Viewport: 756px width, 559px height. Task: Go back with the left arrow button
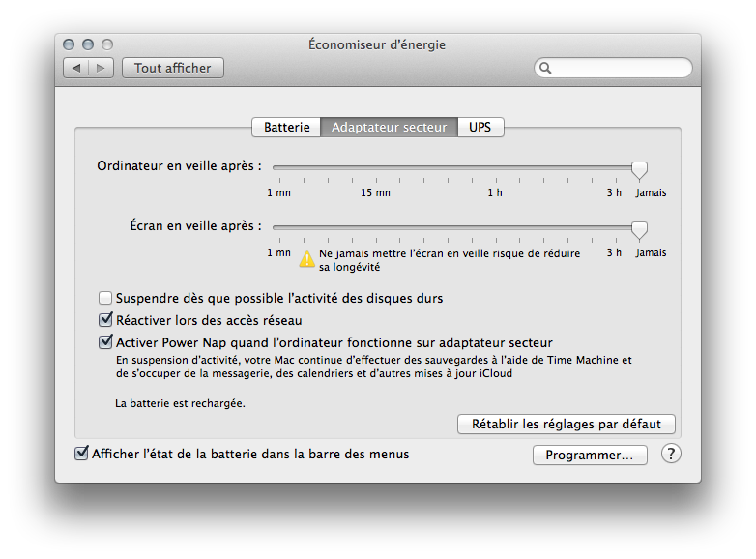click(75, 68)
